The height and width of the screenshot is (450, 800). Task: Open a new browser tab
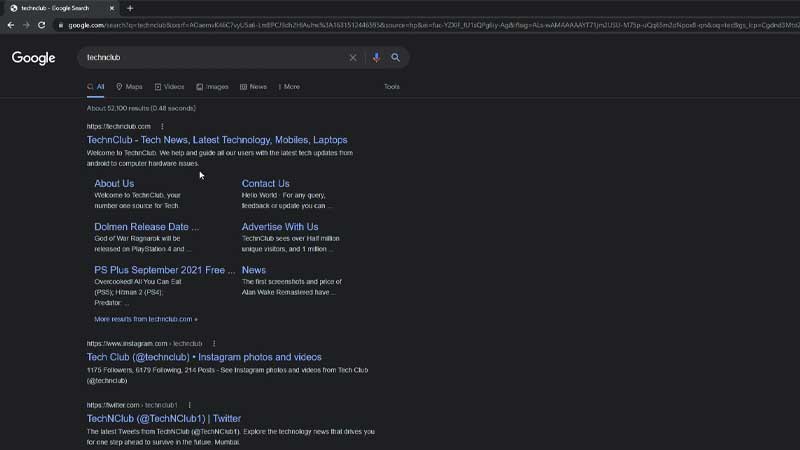coord(130,8)
